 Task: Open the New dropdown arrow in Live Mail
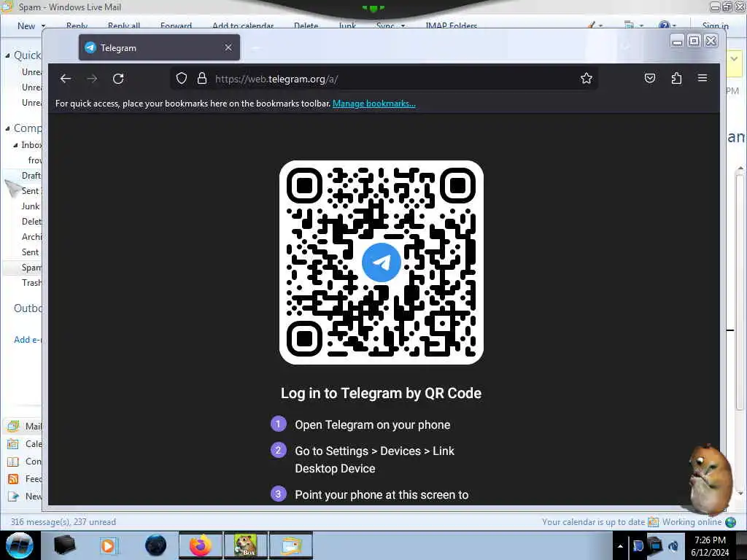pyautogui.click(x=43, y=26)
